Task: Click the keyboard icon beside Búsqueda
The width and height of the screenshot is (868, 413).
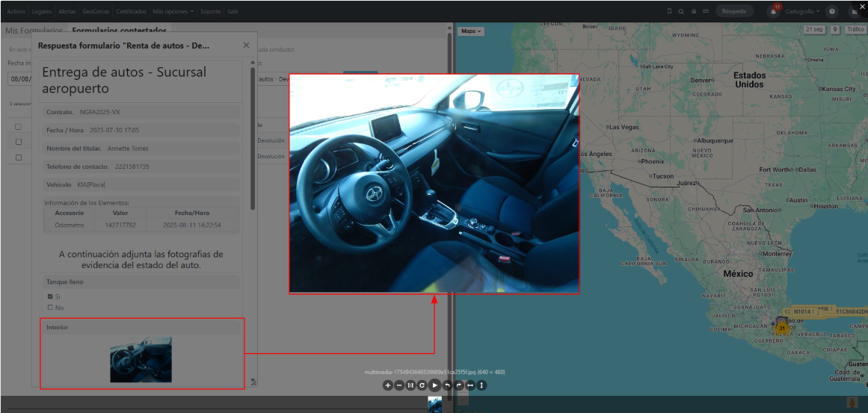Action: 706,11
